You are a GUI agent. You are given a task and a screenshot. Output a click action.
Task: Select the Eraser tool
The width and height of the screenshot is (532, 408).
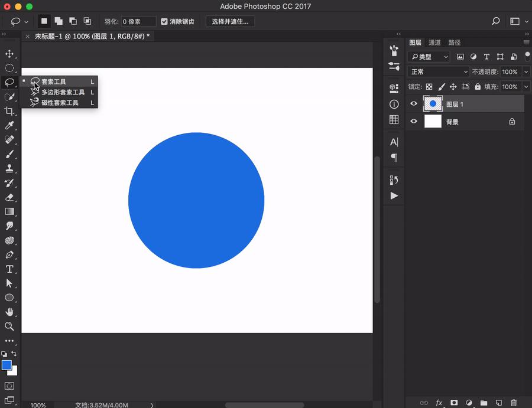click(x=9, y=197)
